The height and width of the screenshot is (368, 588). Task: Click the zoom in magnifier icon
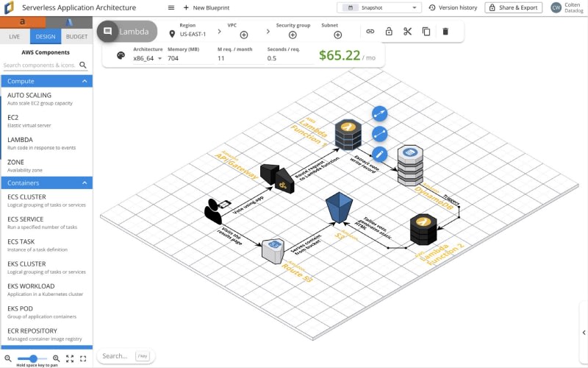click(57, 358)
